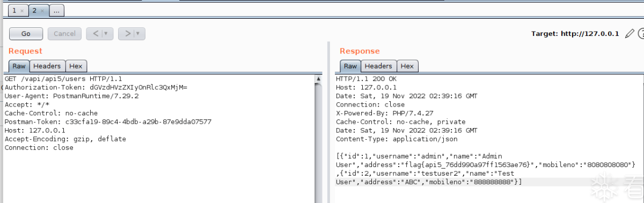Switch to the Request Hex tab
This screenshot has height=203, width=644.
76,66
